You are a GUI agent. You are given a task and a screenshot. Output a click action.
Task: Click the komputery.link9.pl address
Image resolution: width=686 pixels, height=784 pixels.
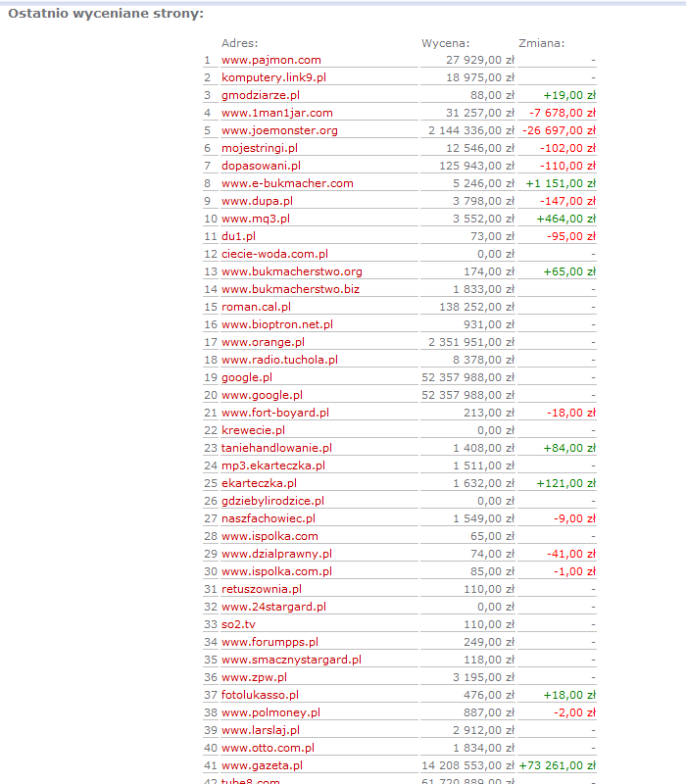(273, 77)
